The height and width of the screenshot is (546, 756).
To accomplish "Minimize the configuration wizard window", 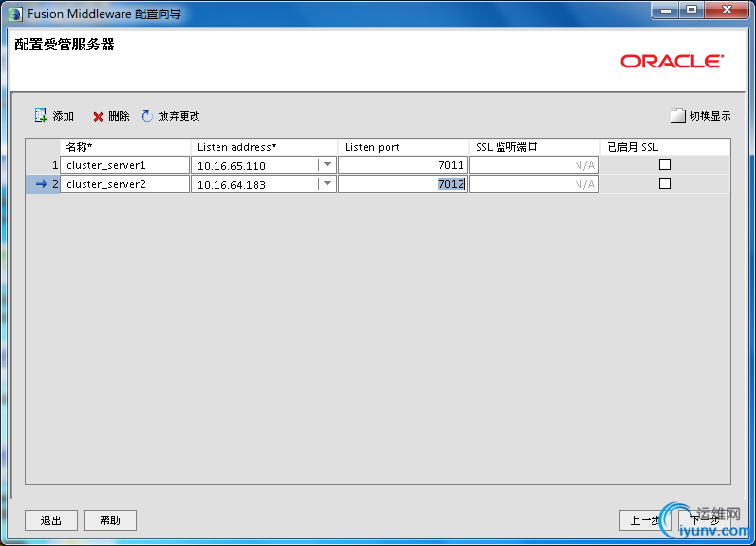I will click(x=666, y=10).
